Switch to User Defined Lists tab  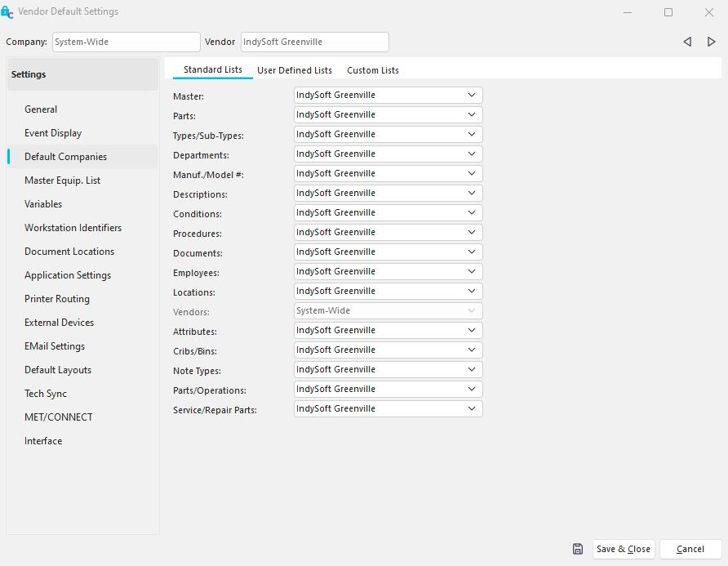[x=295, y=70]
